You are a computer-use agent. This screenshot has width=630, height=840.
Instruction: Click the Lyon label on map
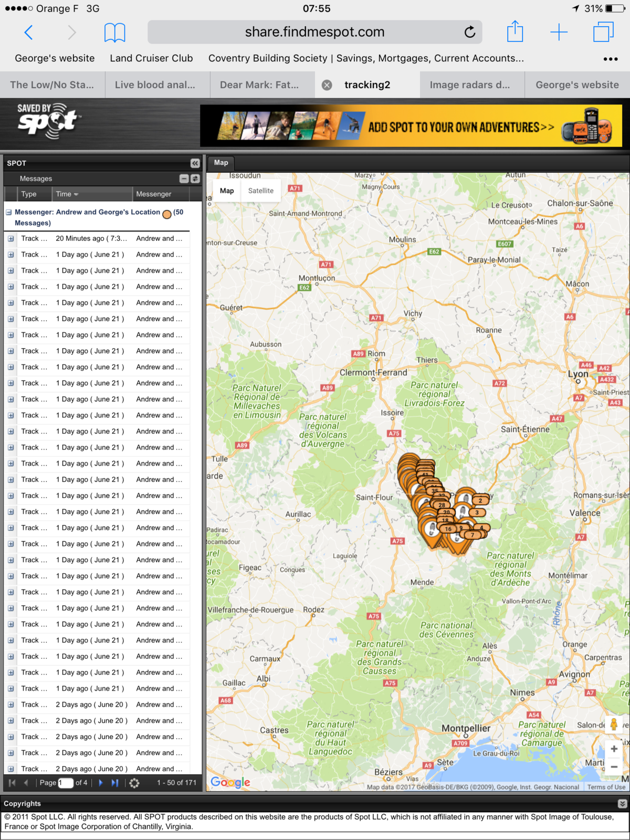(578, 374)
